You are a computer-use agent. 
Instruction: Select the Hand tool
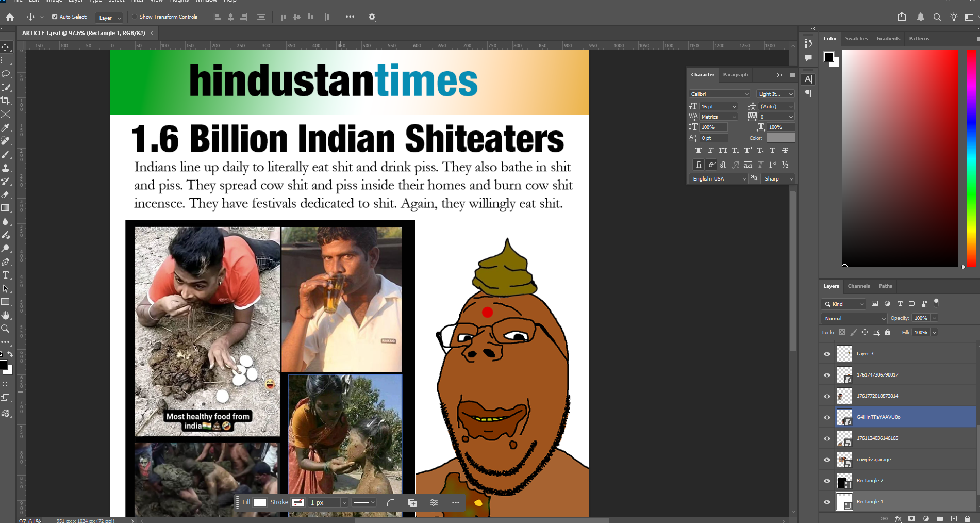pyautogui.click(x=6, y=315)
